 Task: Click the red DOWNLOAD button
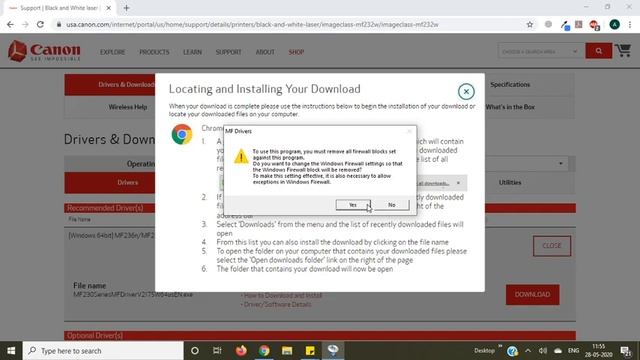[532, 294]
